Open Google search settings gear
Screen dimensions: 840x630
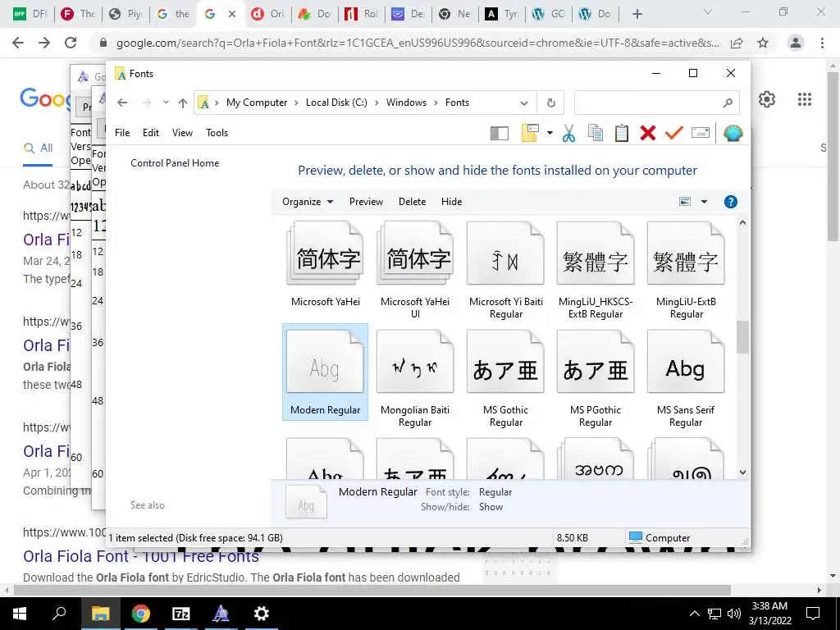coord(767,99)
